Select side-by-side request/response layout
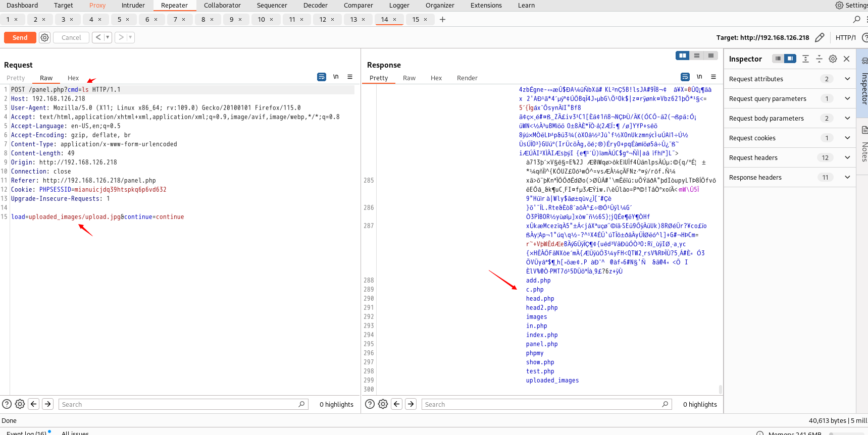The height and width of the screenshot is (435, 868). pos(683,56)
